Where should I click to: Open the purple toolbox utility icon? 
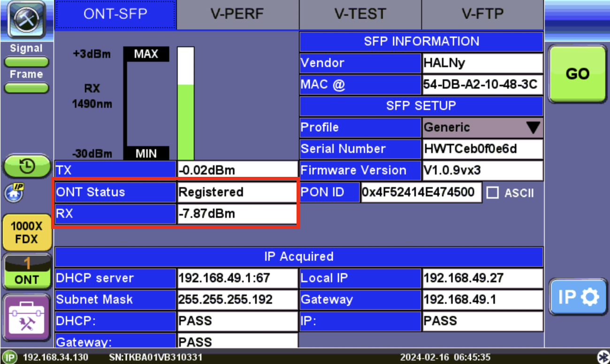pos(27,318)
